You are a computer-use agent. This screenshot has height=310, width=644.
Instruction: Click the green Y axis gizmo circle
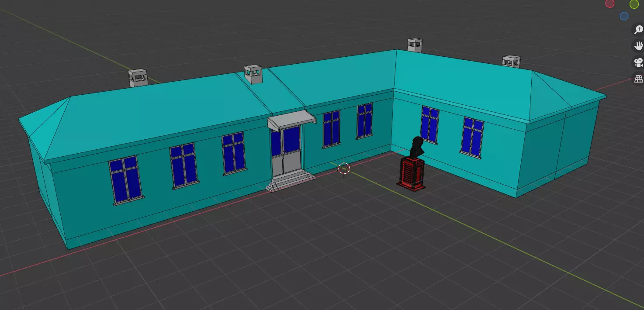tap(634, 4)
